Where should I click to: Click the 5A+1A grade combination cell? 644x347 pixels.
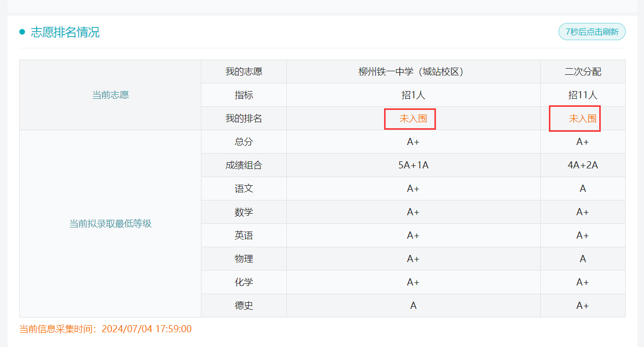coord(413,165)
